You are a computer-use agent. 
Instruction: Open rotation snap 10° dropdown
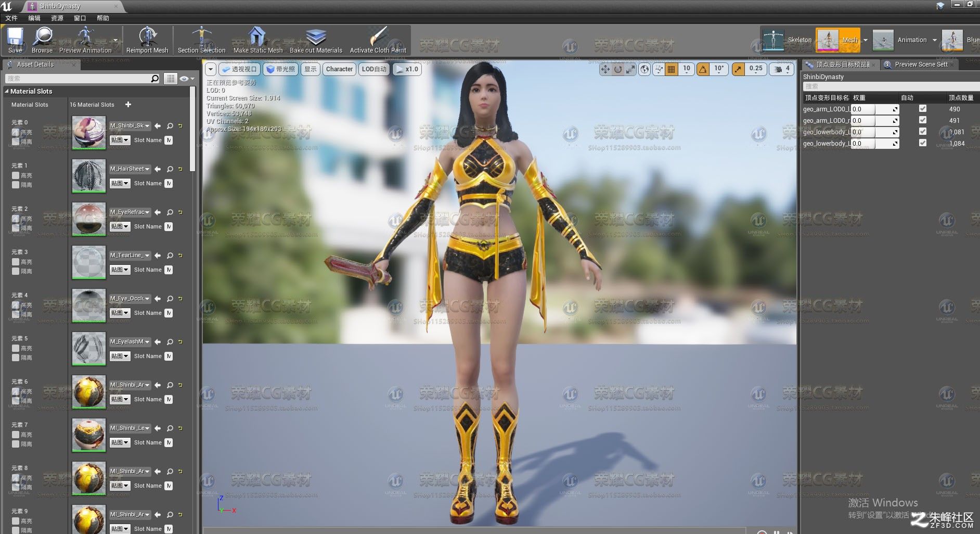coord(718,69)
